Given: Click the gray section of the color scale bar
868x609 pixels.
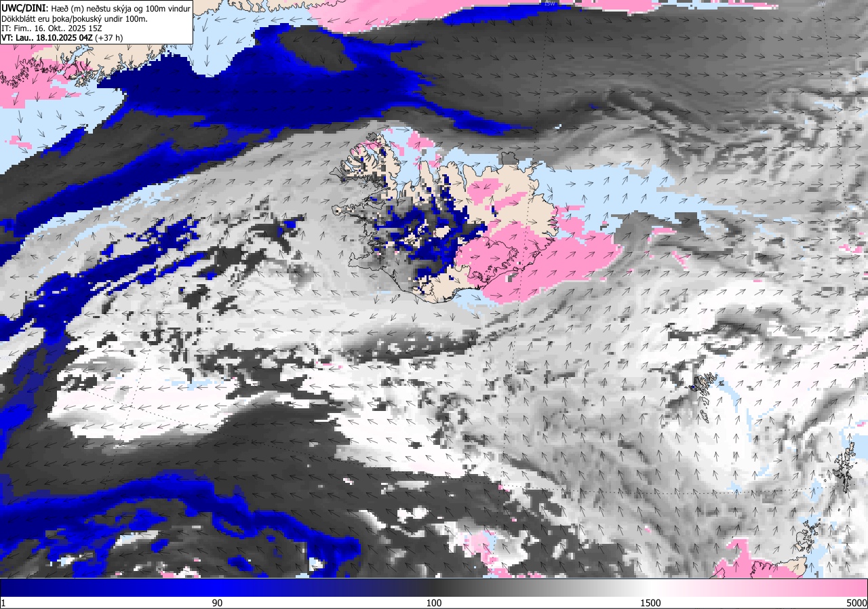Looking at the screenshot, I should (x=542, y=587).
